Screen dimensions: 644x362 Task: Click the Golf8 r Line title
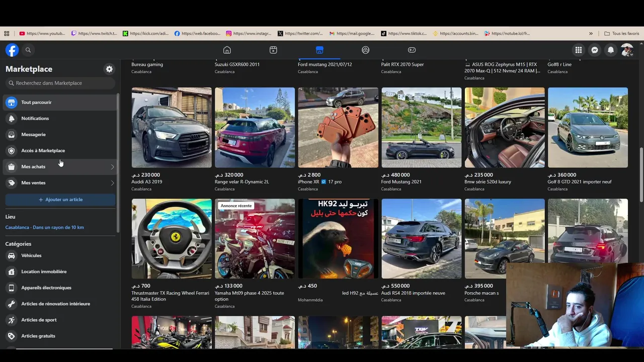tap(559, 64)
